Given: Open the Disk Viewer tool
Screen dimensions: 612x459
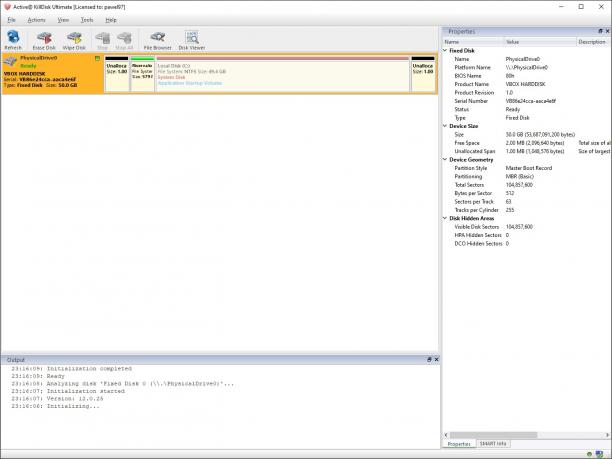Looking at the screenshot, I should click(x=192, y=40).
